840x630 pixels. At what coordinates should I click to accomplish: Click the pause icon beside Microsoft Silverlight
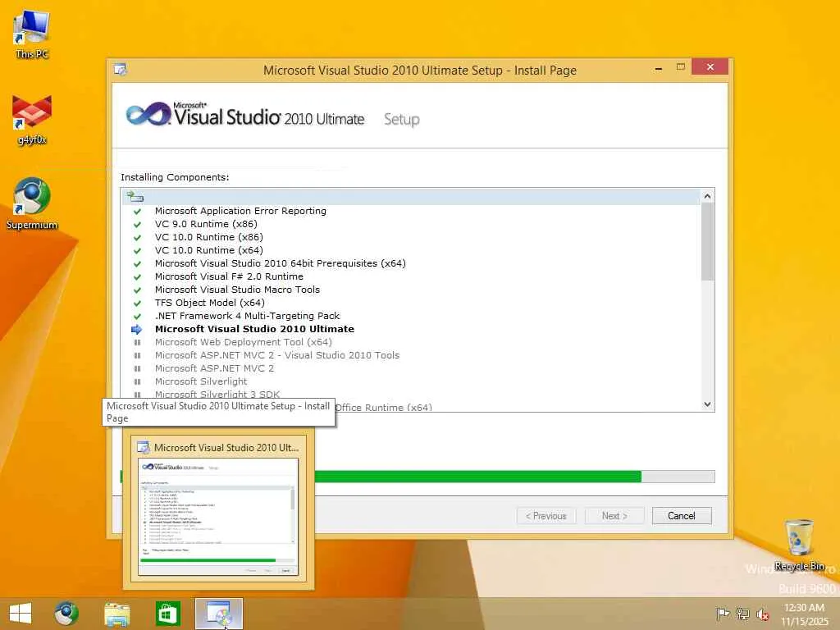[137, 382]
